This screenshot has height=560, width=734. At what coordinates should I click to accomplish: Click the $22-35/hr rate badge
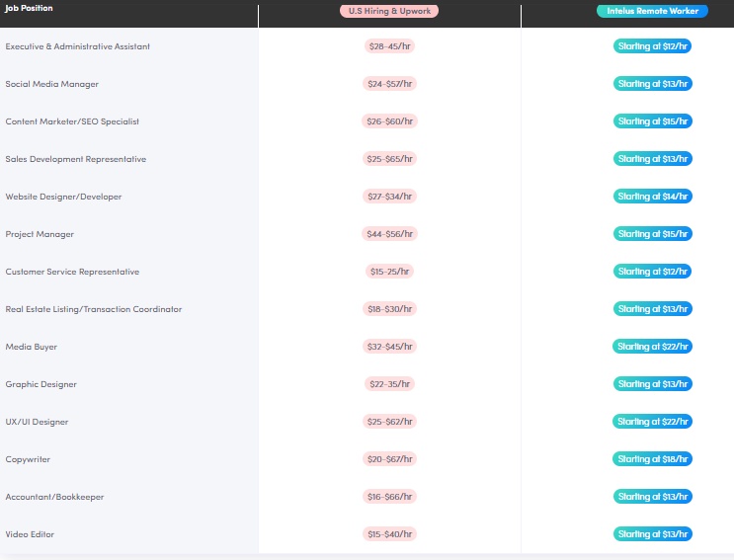pyautogui.click(x=389, y=383)
